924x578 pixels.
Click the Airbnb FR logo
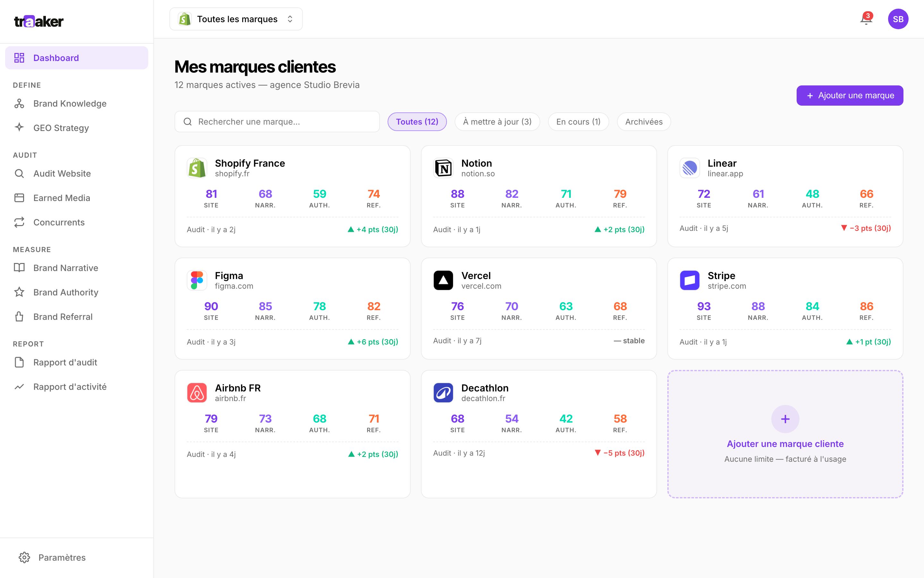tap(197, 393)
